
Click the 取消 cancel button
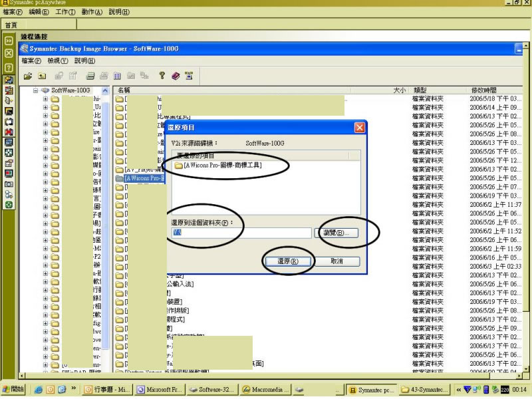pos(336,261)
